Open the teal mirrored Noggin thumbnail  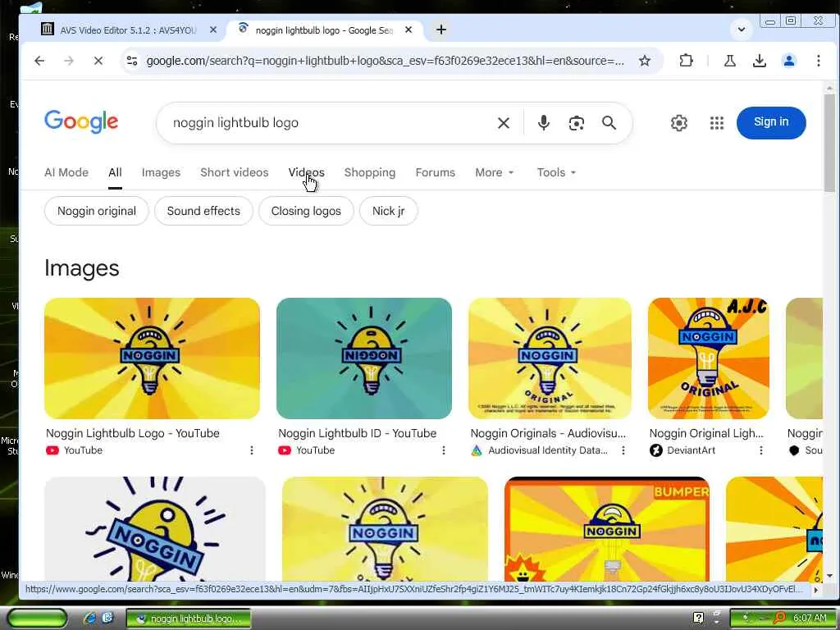[x=363, y=358]
